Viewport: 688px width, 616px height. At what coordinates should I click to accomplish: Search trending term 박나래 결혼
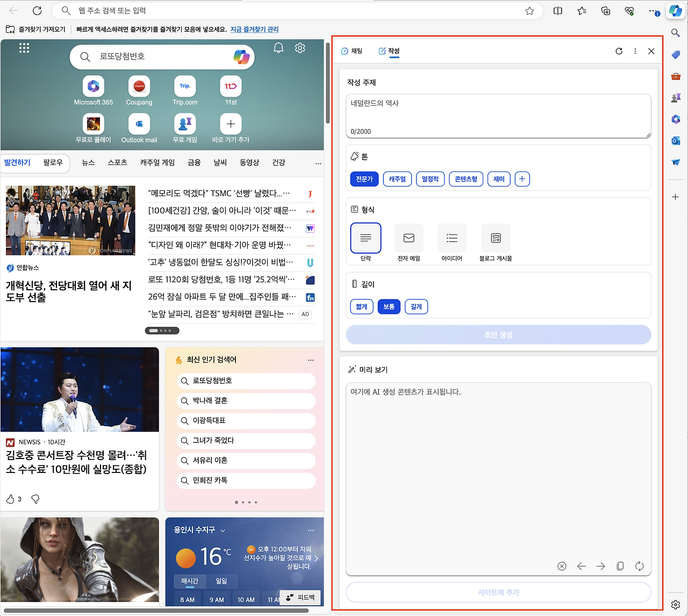246,400
